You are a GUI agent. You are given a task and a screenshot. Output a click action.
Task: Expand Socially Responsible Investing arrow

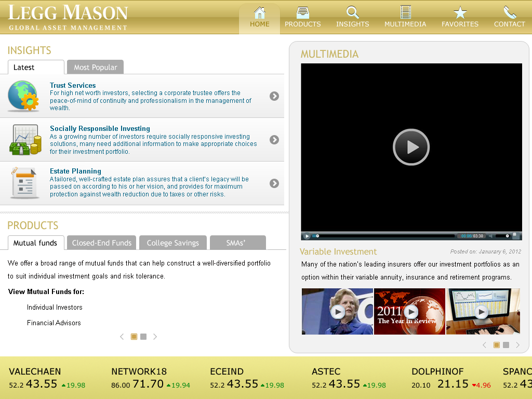[274, 140]
